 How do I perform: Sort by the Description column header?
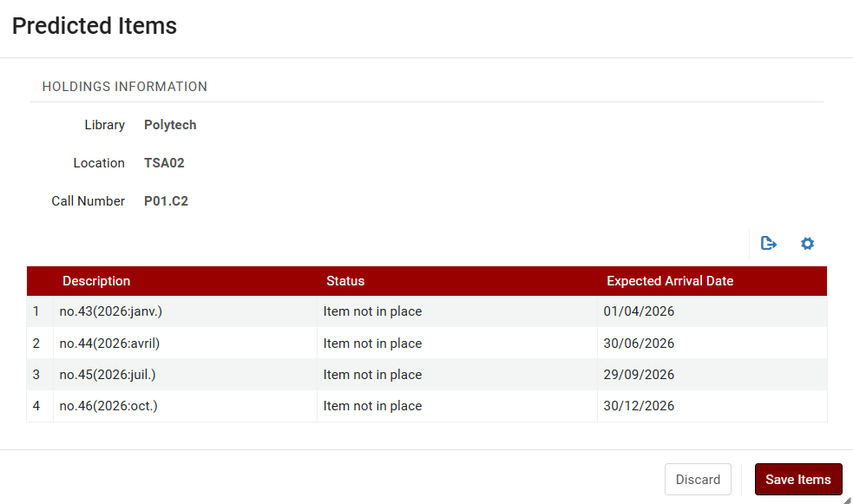point(96,281)
